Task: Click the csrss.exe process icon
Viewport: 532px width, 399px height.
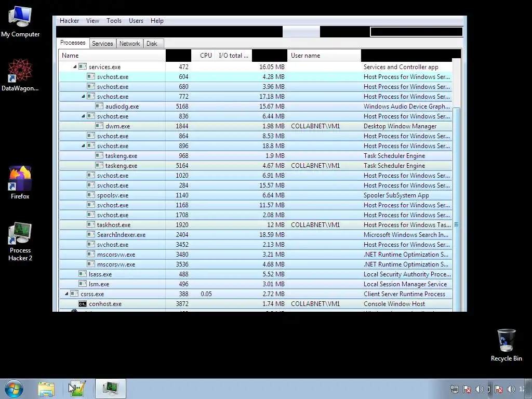Action: [x=74, y=294]
